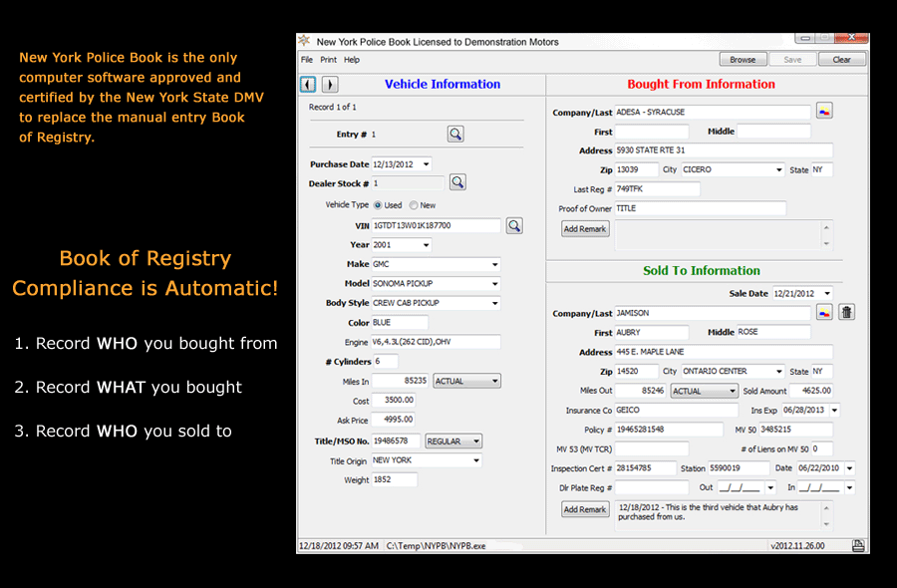897x588 pixels.
Task: Open the Print menu
Action: point(328,60)
